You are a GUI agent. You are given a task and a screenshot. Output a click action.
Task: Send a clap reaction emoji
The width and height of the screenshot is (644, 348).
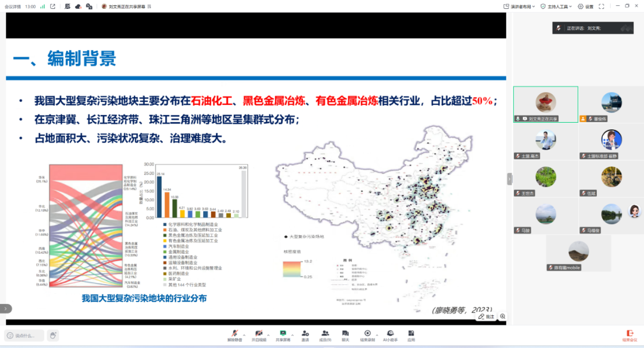coord(52,335)
